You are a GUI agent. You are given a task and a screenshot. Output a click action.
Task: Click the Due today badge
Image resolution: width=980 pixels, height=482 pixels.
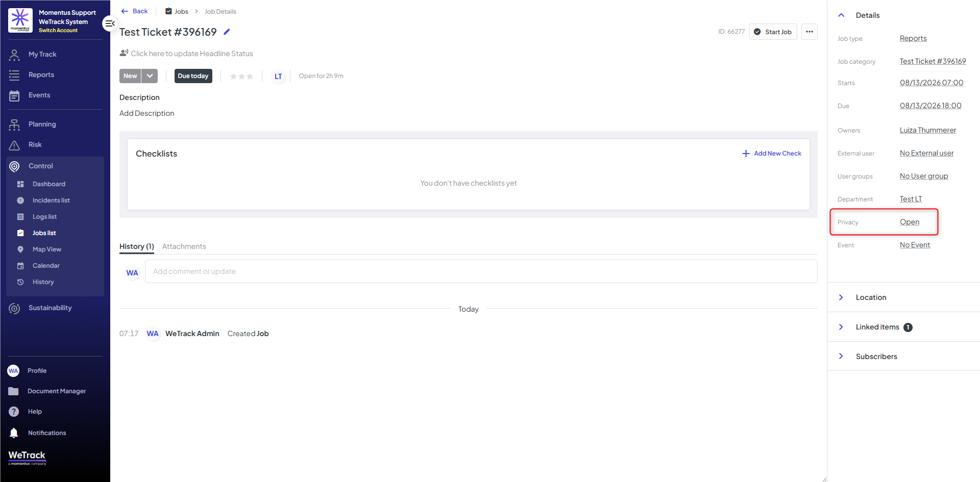193,76
